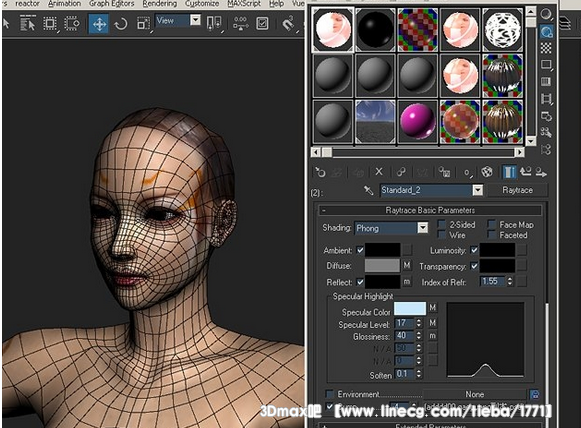Click the pick material eyedropper icon
581x428 pixels.
click(x=368, y=190)
